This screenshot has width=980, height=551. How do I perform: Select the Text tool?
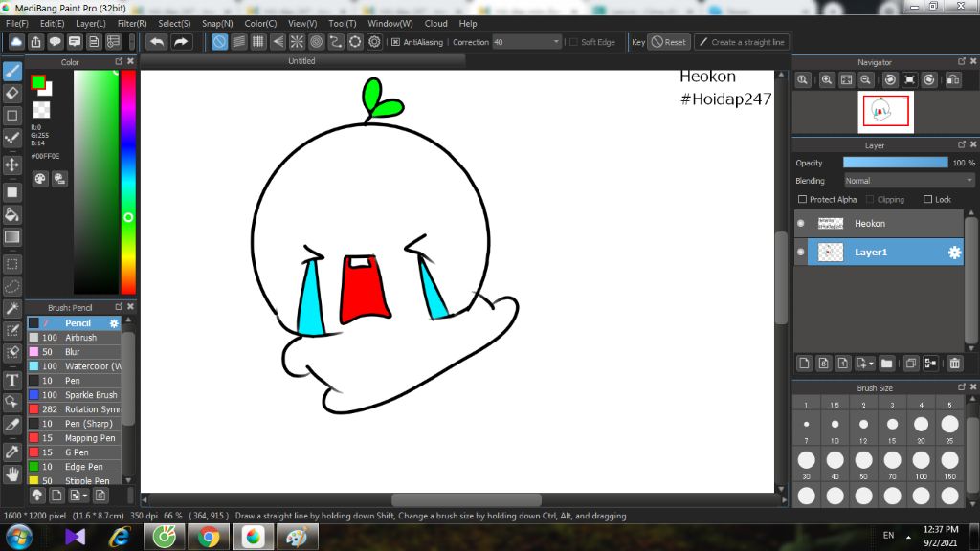coord(12,380)
